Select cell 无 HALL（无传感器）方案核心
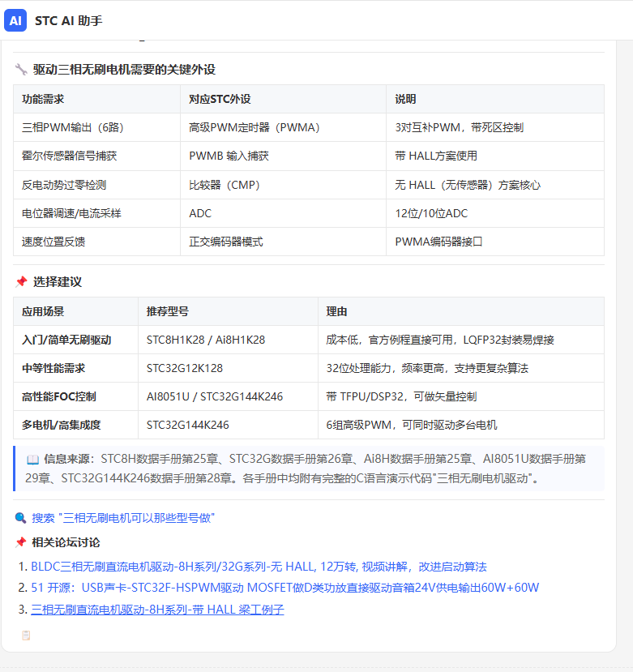 495,185
